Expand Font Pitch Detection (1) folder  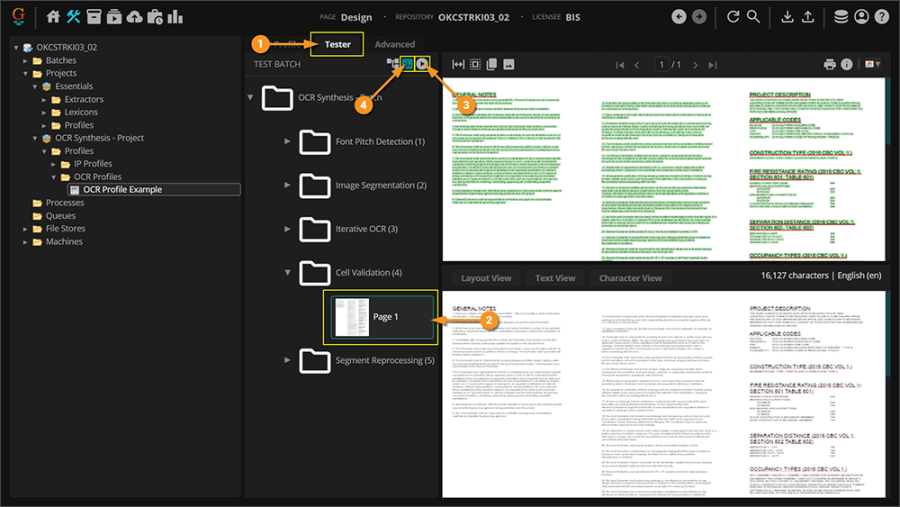tap(287, 141)
